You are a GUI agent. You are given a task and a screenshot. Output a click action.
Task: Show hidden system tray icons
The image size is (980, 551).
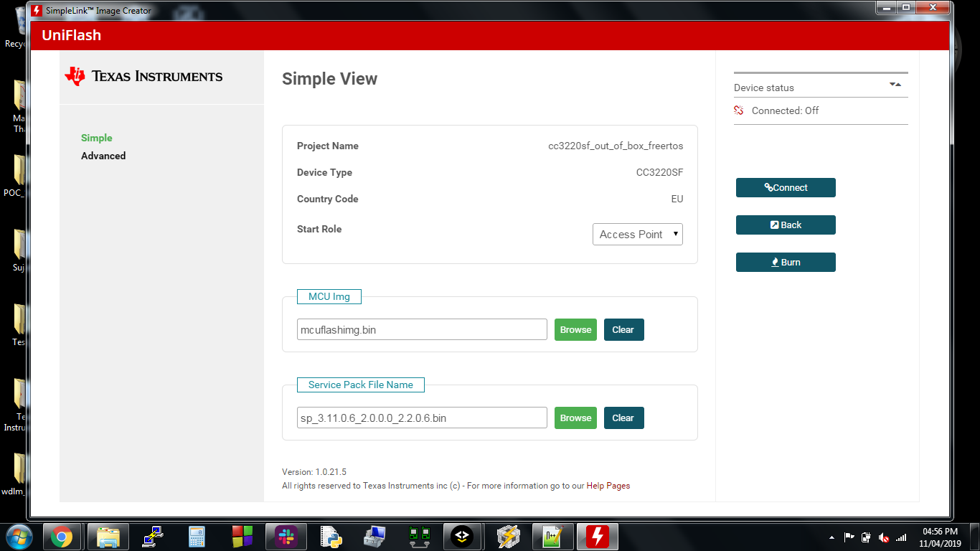(x=832, y=537)
